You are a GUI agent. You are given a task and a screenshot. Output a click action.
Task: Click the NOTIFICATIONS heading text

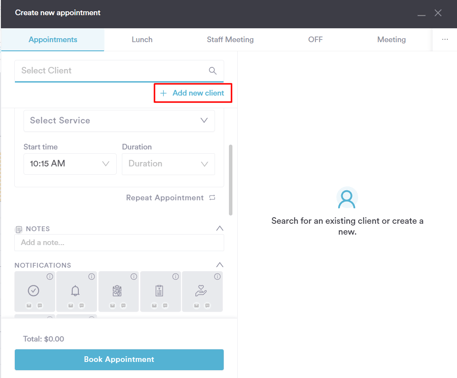[43, 265]
